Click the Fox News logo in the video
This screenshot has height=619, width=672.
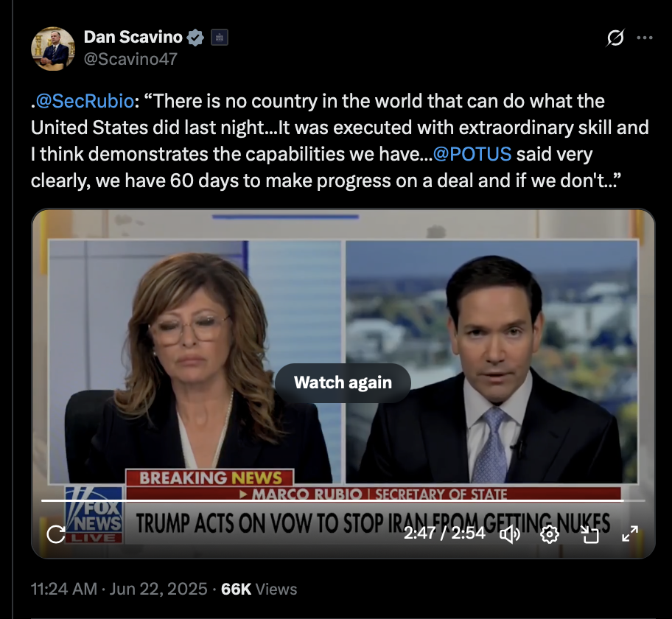(x=94, y=515)
